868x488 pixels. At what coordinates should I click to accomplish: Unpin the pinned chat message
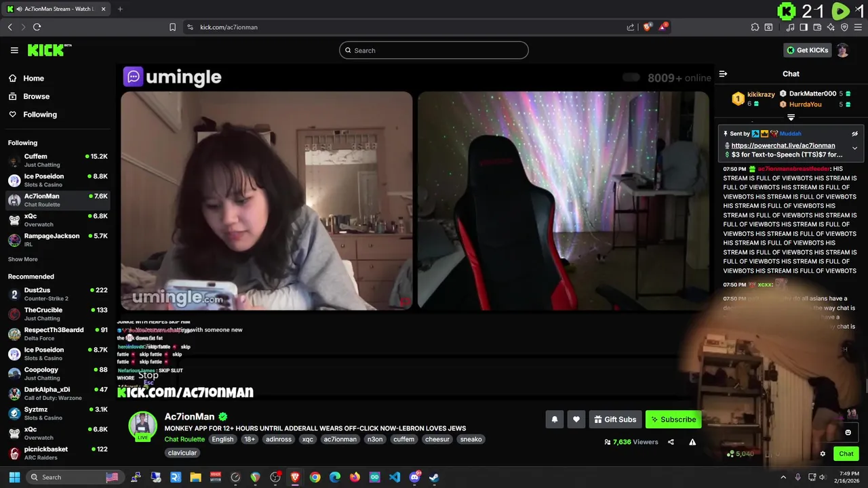(x=854, y=134)
